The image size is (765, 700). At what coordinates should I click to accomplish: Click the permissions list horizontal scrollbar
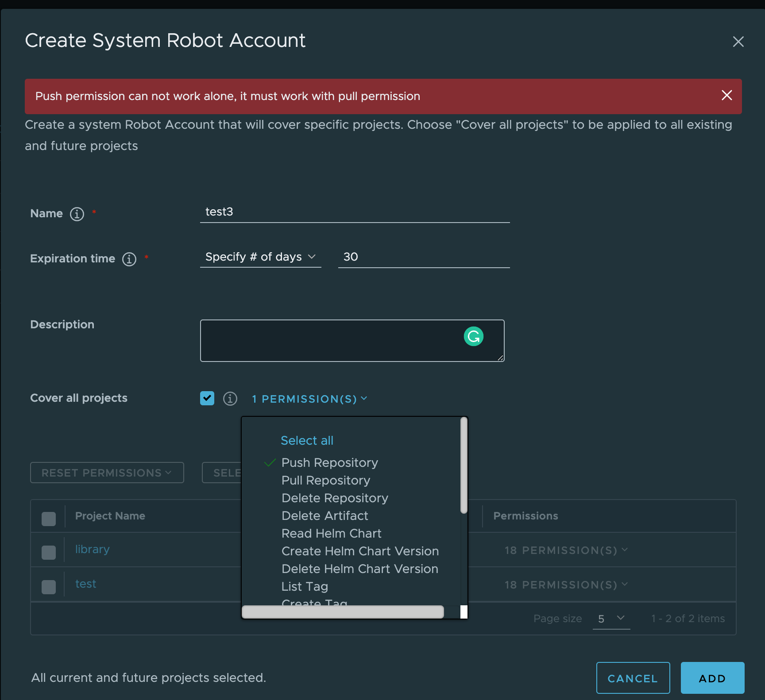click(x=343, y=612)
